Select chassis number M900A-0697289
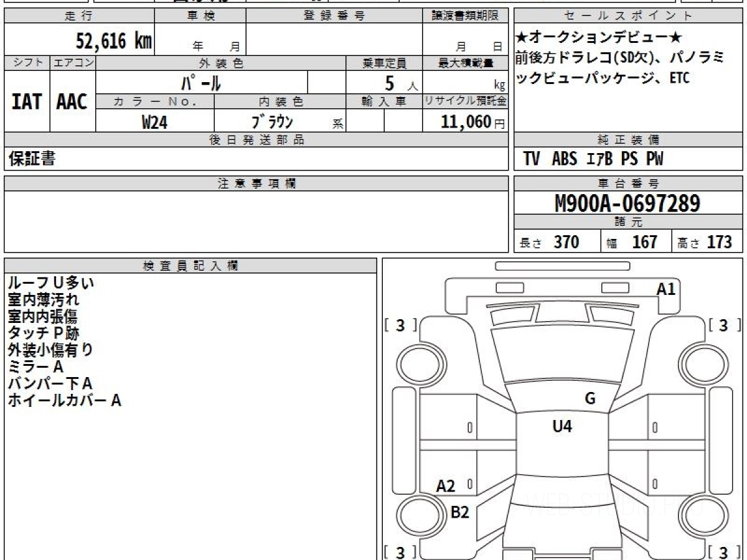Screen dimensions: 747x560 tap(627, 203)
